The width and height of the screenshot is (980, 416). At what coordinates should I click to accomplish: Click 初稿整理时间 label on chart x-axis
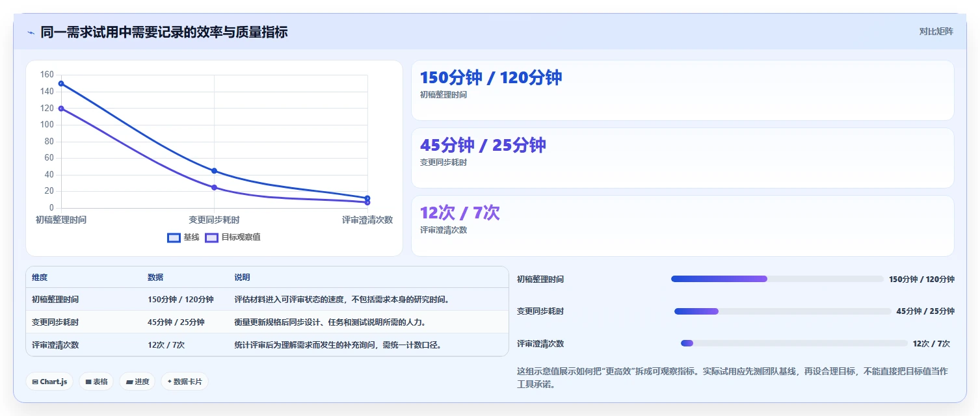coord(61,220)
